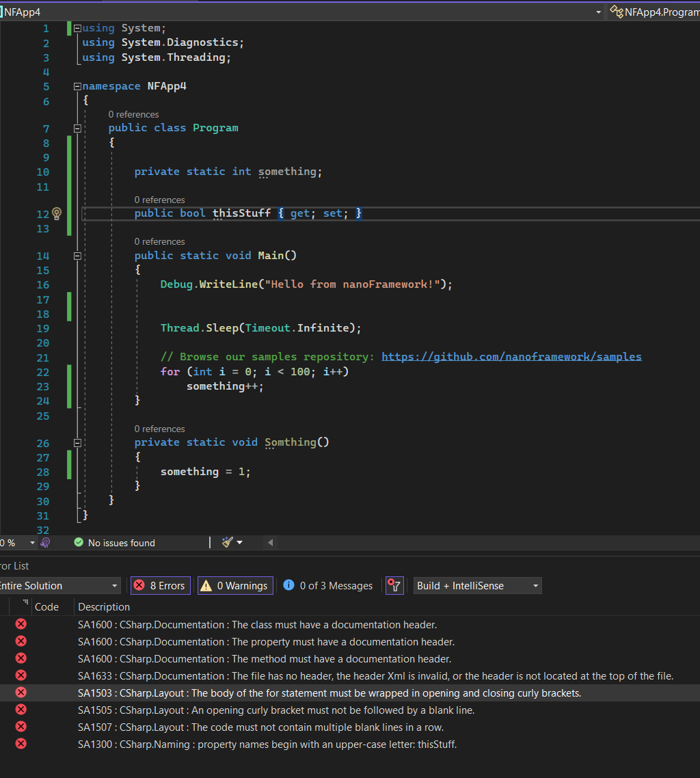The width and height of the screenshot is (700, 778).
Task: Click the lightbulb quick actions icon on line 12
Action: pos(57,213)
